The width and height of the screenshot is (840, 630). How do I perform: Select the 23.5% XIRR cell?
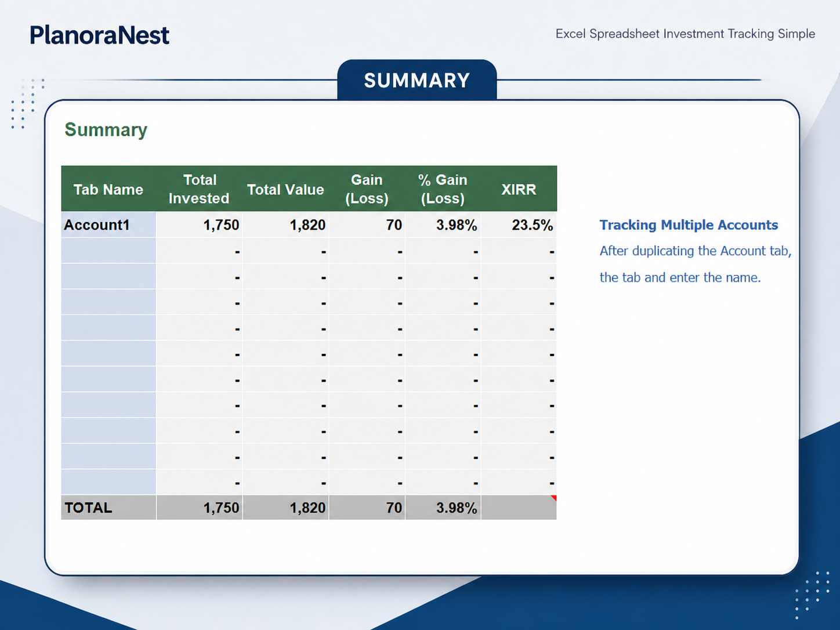(x=519, y=225)
